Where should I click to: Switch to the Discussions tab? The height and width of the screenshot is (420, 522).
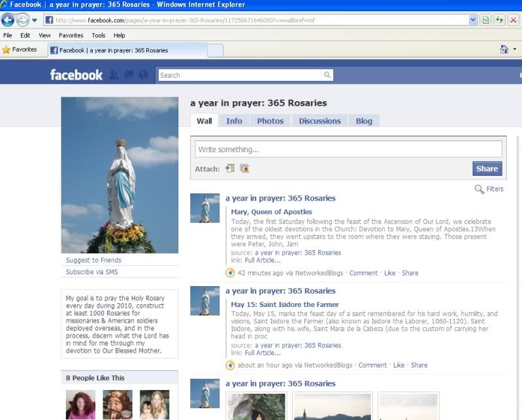click(x=319, y=121)
